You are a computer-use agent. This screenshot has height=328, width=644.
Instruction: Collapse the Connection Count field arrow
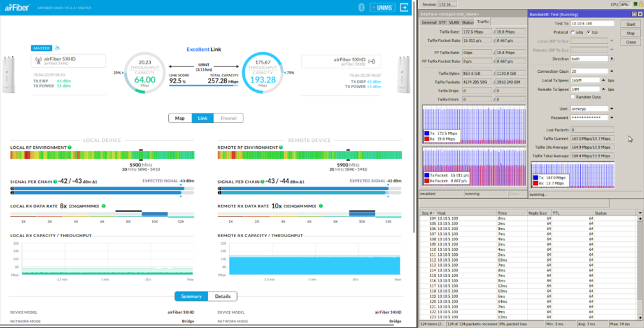[x=611, y=71]
